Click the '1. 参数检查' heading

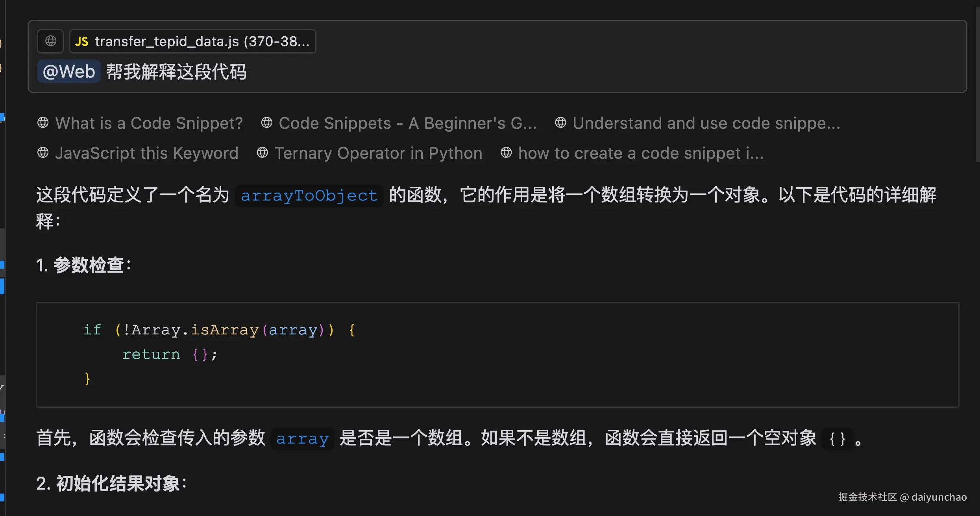click(x=84, y=265)
